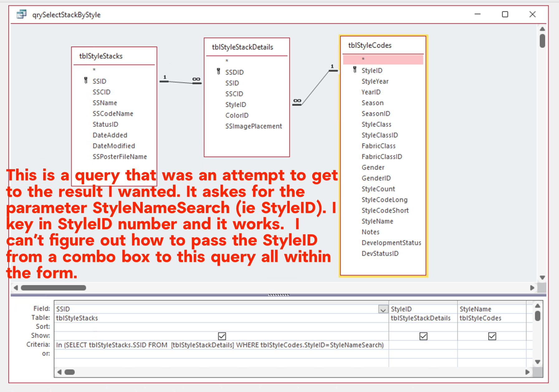559x392 pixels.
Task: Maximize the query design window
Action: 505,14
